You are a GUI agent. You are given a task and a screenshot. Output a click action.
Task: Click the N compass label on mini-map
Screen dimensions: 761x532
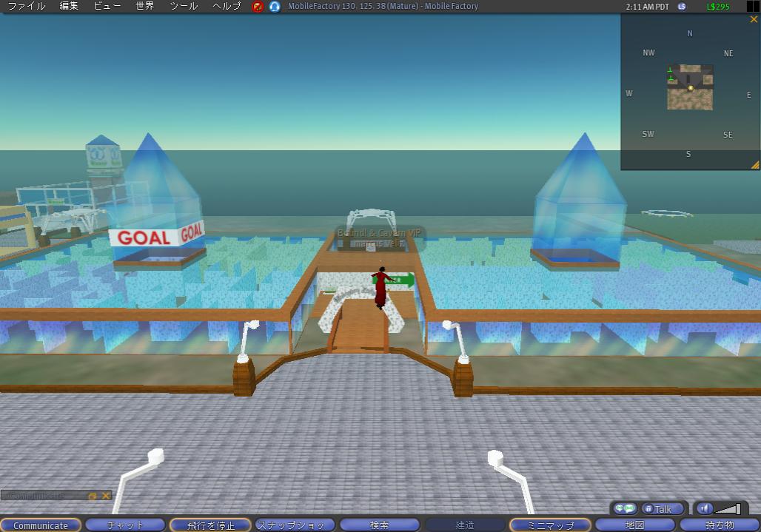[x=690, y=33]
